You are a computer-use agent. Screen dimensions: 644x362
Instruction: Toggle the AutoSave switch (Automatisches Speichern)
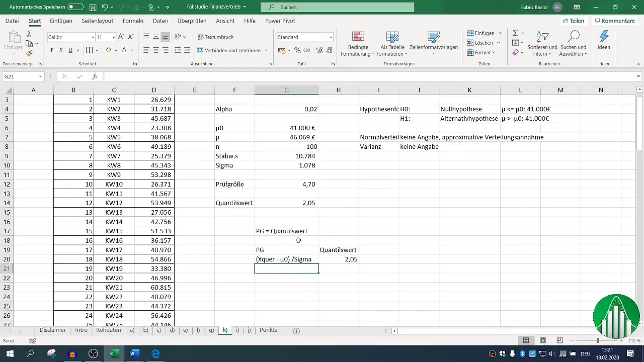[75, 7]
